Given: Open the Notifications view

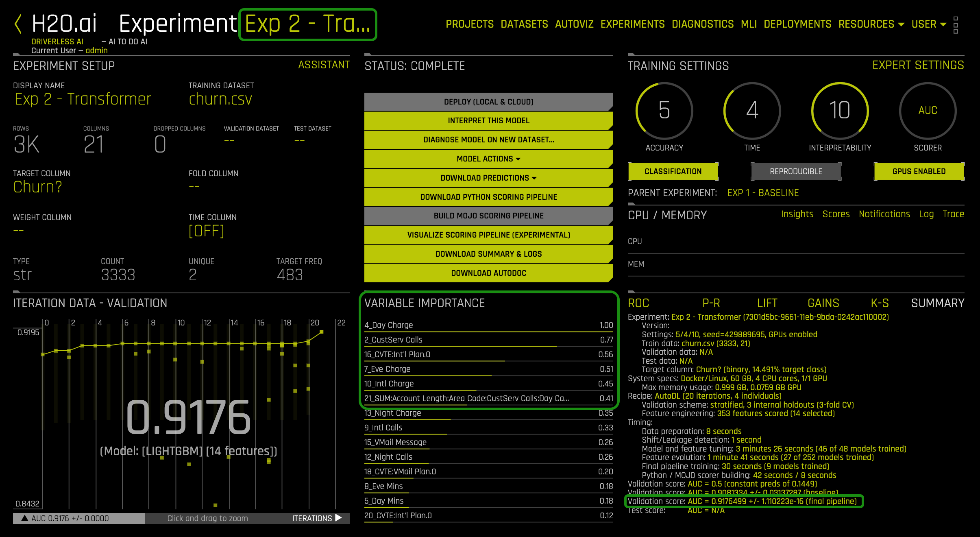Looking at the screenshot, I should pos(884,214).
